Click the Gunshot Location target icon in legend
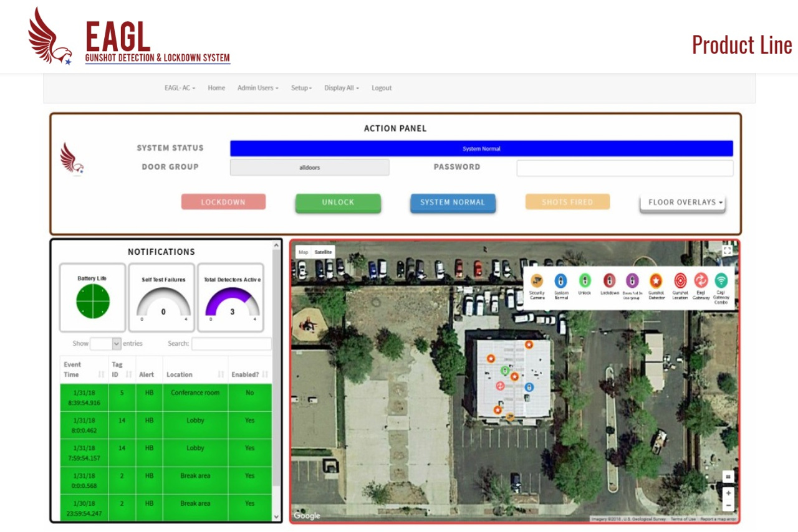Screen dimensions: 798x532 coord(680,281)
